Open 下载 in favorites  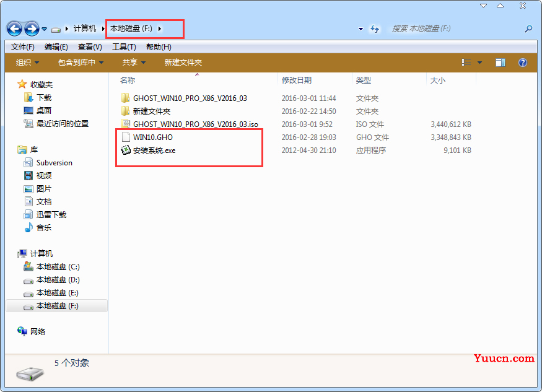click(x=44, y=98)
